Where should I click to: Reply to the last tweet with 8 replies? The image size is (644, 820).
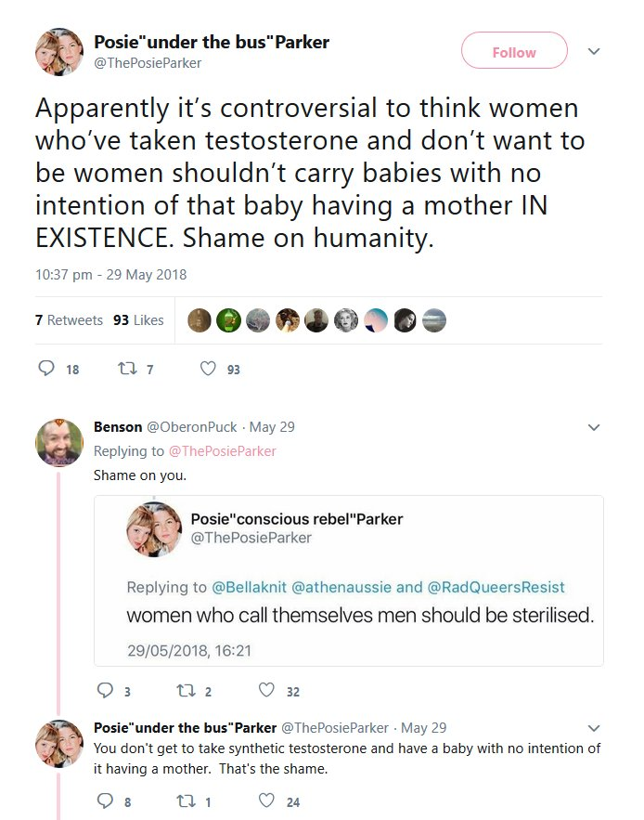[x=104, y=801]
